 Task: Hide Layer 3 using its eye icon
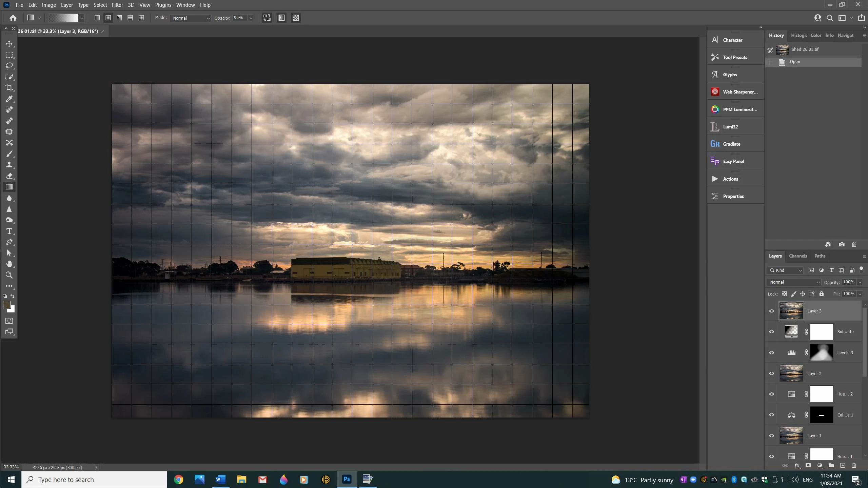(x=771, y=311)
